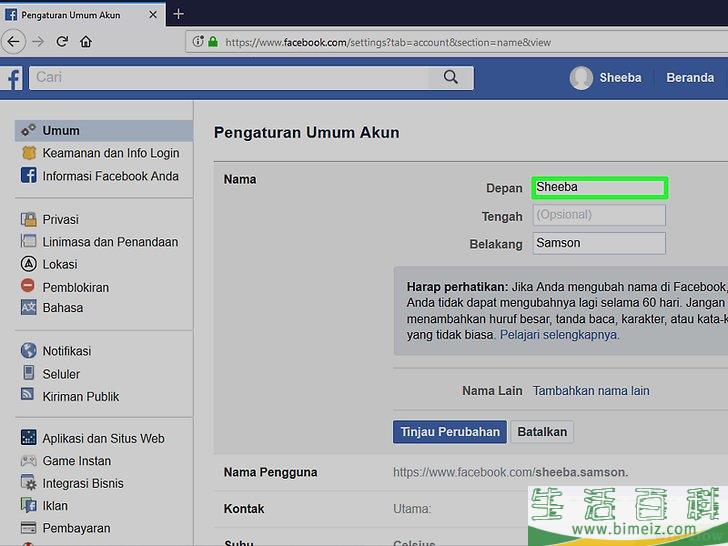Click the search magnifier icon
The image size is (728, 546).
[x=450, y=77]
